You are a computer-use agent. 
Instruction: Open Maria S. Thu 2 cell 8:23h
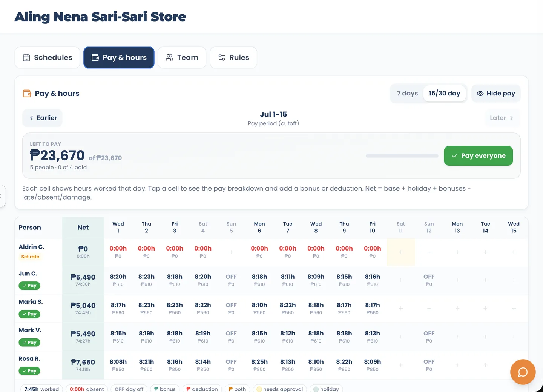pos(146,309)
